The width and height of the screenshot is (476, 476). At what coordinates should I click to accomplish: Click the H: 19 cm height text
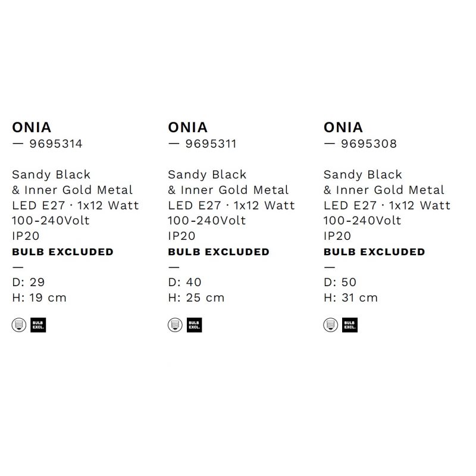(x=39, y=298)
